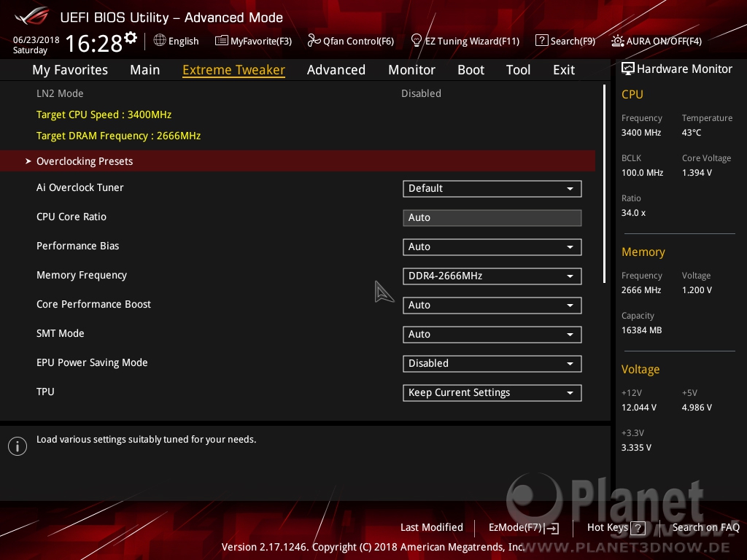Switch to the Main tab
Viewport: 747px width, 560px height.
click(x=145, y=70)
